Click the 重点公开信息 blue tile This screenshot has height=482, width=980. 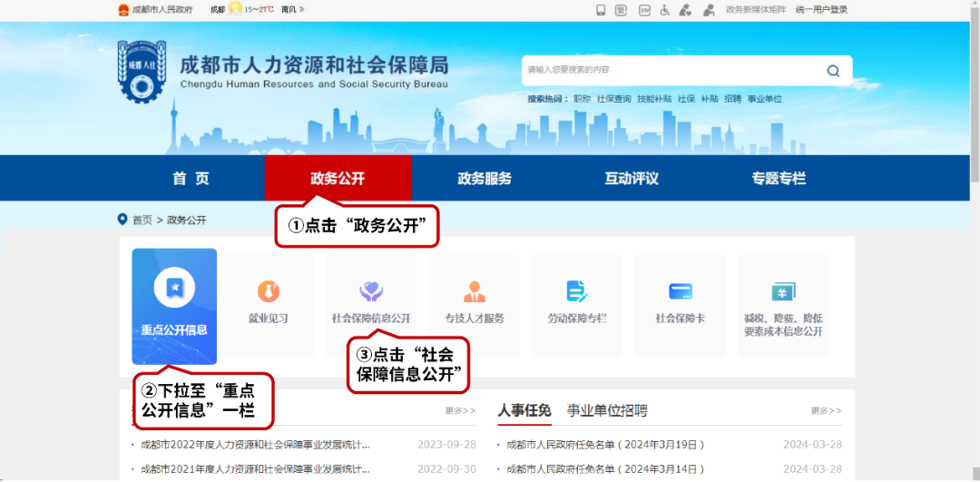point(174,306)
